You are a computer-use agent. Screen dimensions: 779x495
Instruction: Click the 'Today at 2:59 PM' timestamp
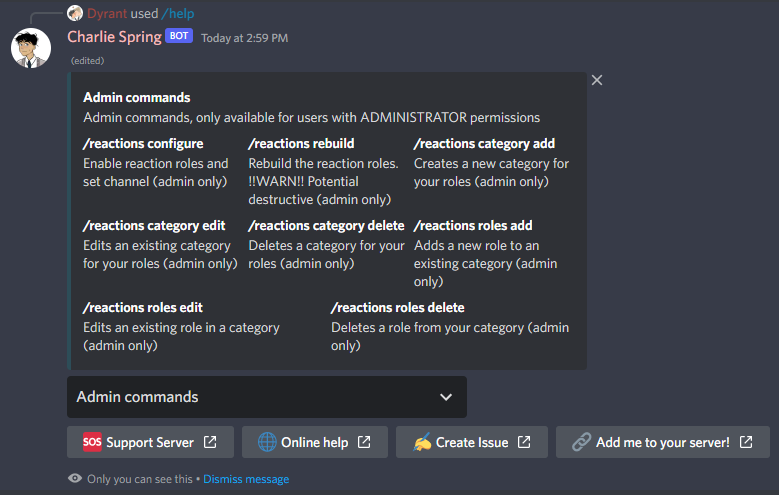(244, 38)
